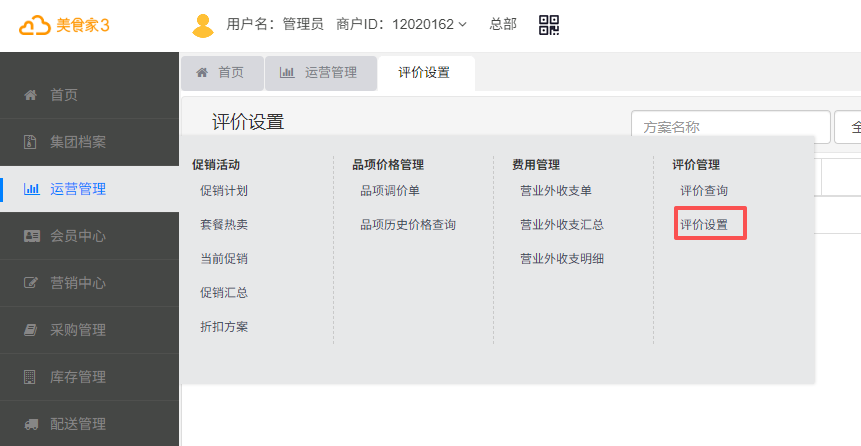Image resolution: width=861 pixels, height=446 pixels.
Task: Click the 美食家3 cloud logo
Action: [x=36, y=25]
